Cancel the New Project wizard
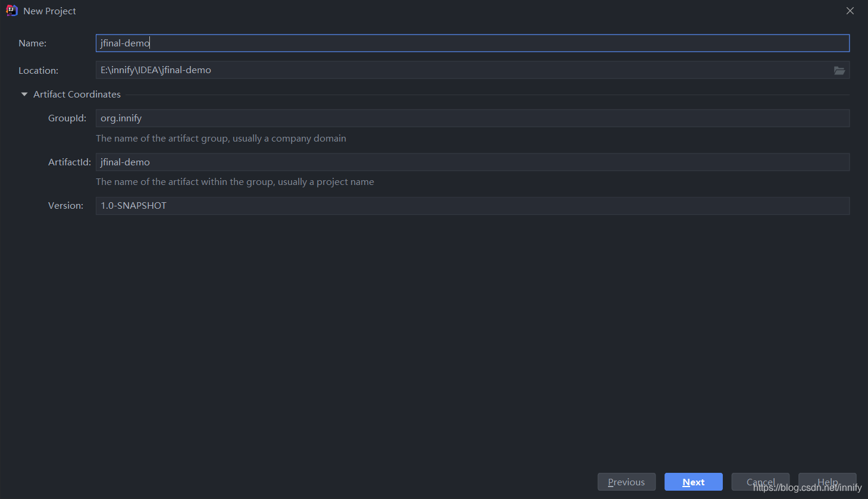Viewport: 868px width, 499px height. click(x=760, y=482)
